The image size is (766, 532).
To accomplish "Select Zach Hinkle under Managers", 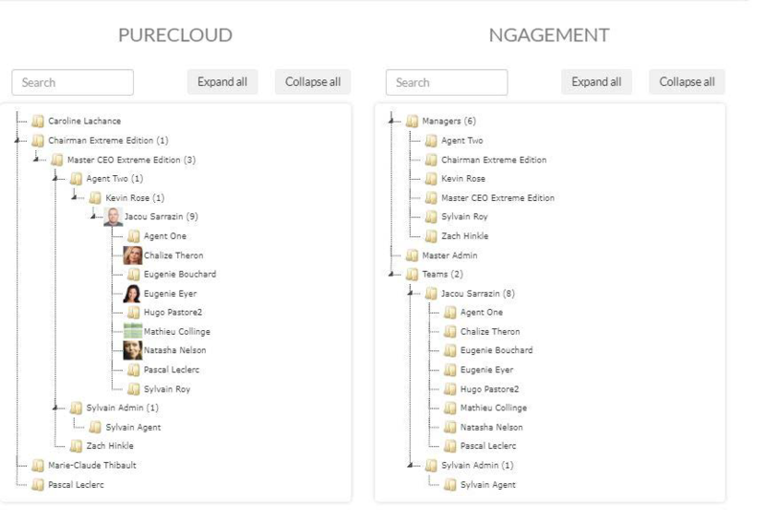I will pos(464,236).
